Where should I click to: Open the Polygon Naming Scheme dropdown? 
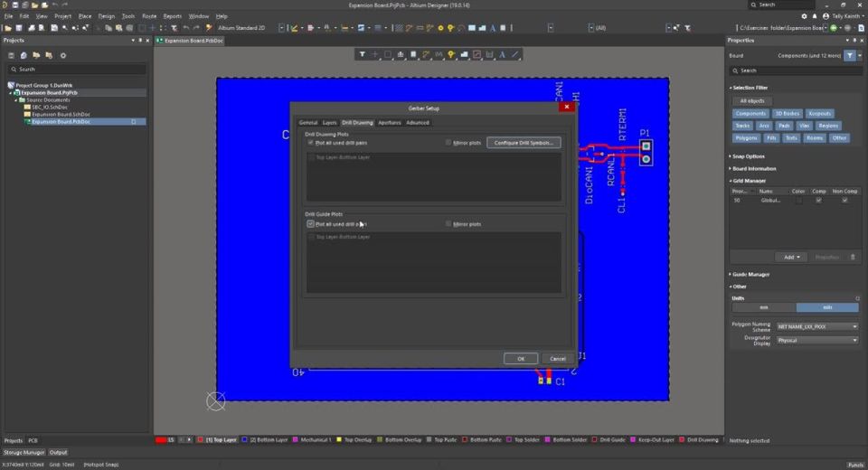point(817,326)
